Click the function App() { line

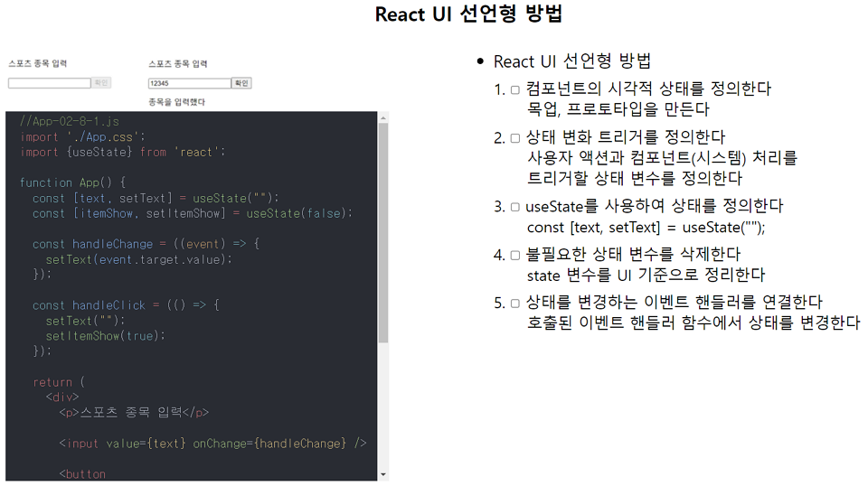pyautogui.click(x=72, y=182)
